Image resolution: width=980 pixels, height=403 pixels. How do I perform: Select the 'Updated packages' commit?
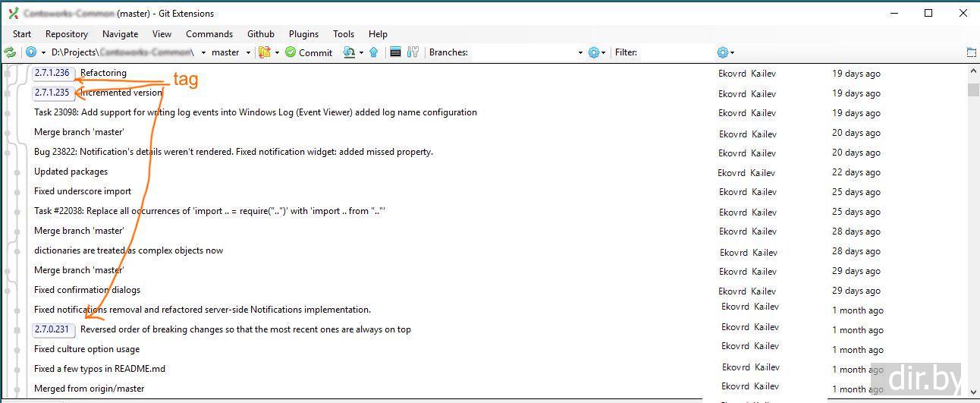71,172
